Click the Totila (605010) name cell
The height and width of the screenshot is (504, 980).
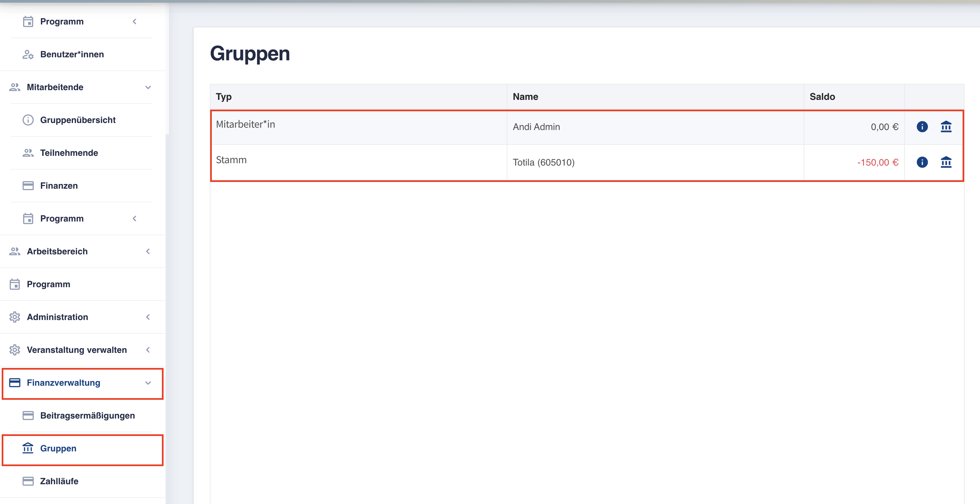coord(655,163)
